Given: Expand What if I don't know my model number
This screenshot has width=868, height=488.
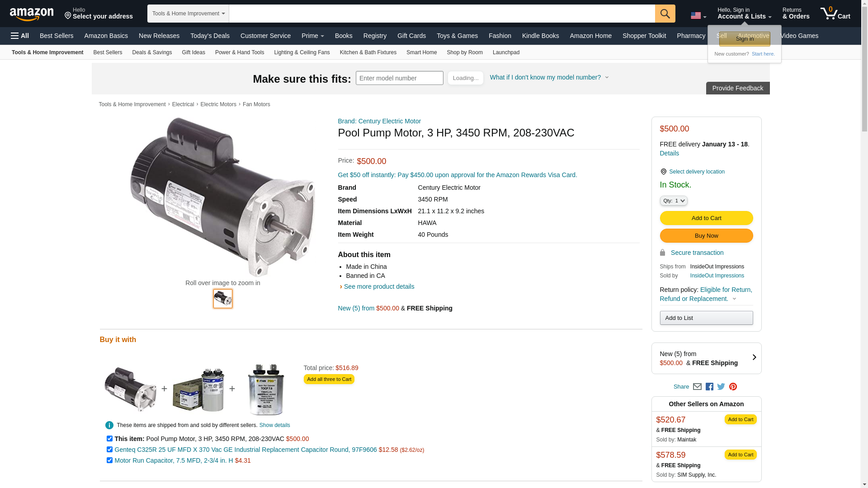Looking at the screenshot, I should coord(549,77).
